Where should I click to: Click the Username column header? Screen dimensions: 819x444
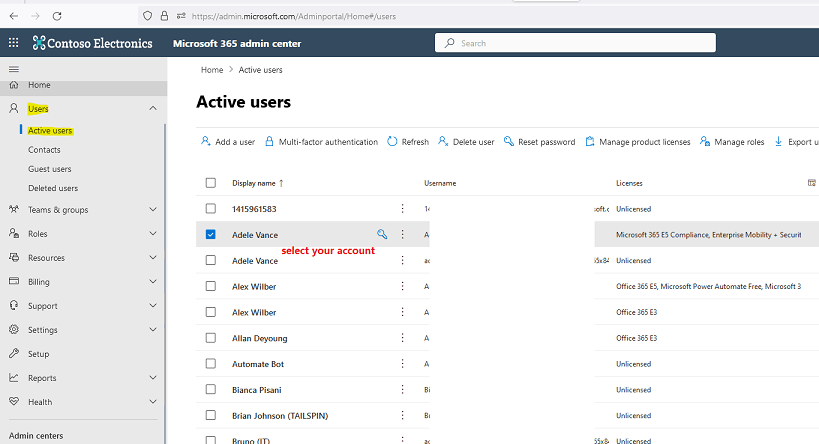coord(440,183)
